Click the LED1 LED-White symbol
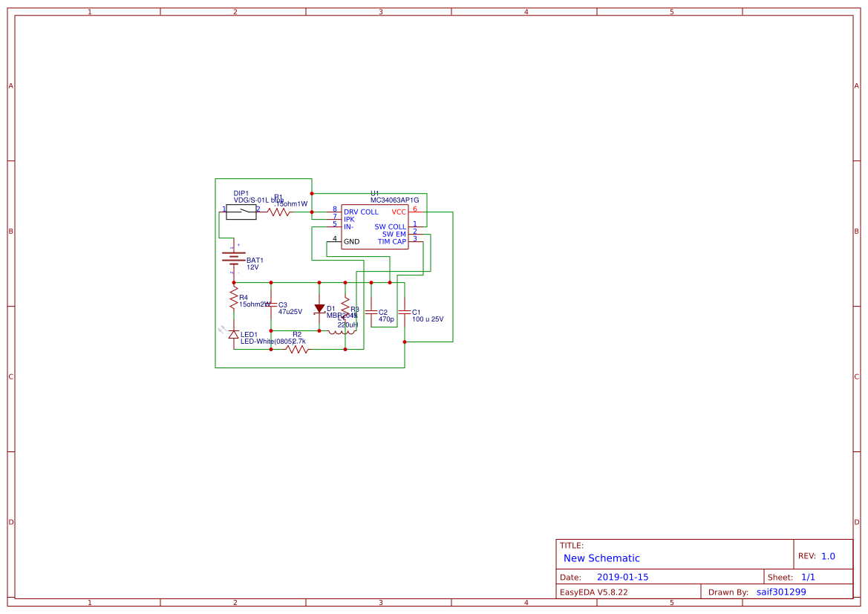This screenshot has width=868, height=614. point(233,335)
